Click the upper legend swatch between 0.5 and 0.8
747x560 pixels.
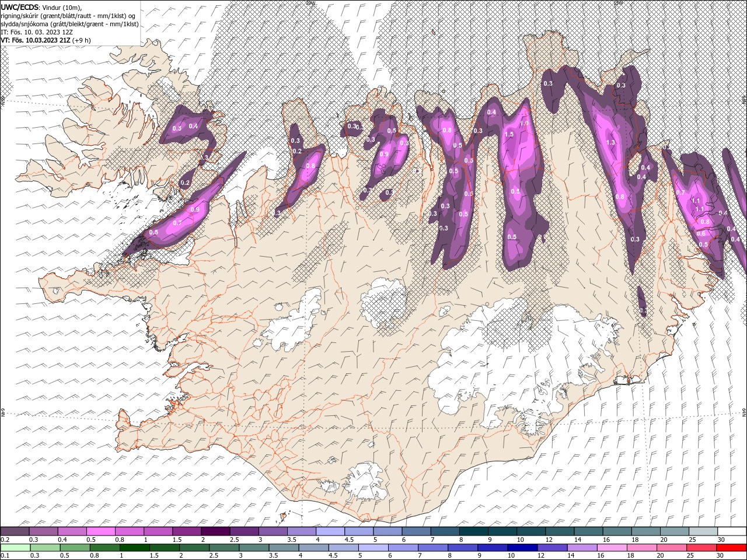pos(101,531)
